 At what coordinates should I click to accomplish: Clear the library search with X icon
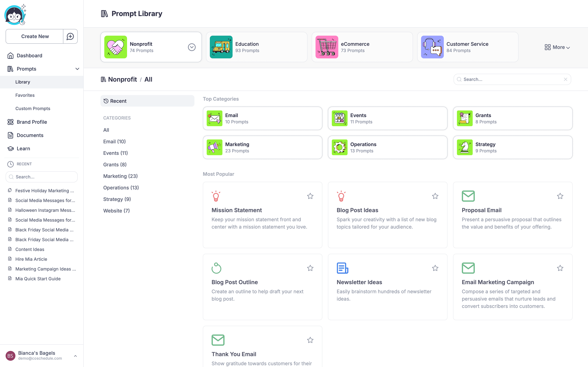(x=565, y=79)
